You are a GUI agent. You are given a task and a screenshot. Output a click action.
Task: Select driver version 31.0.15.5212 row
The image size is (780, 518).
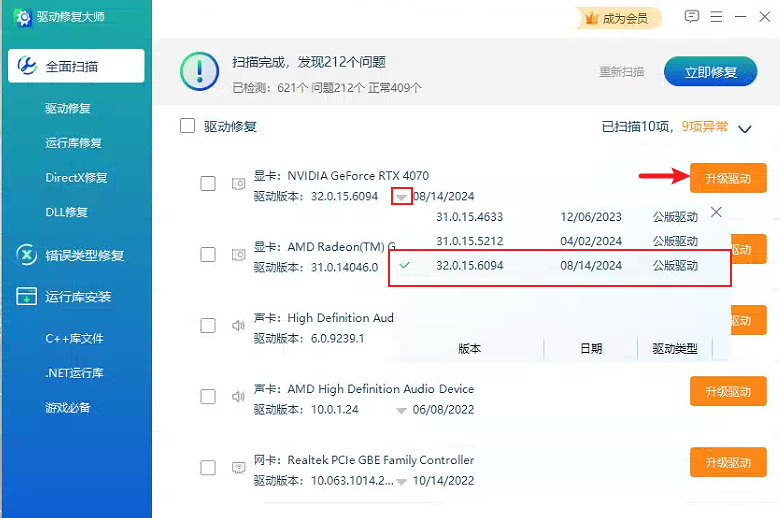pyautogui.click(x=560, y=241)
